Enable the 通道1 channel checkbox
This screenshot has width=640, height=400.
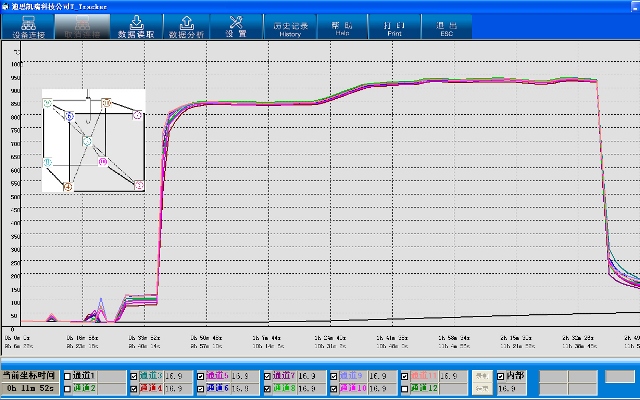click(66, 376)
